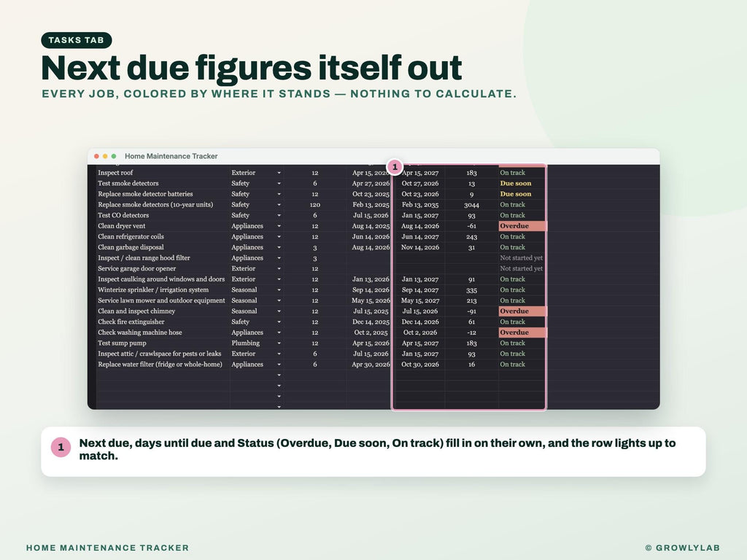Click 'Replace smoke detectors (10-year units)' cell
This screenshot has height=560, width=747.
point(163,205)
